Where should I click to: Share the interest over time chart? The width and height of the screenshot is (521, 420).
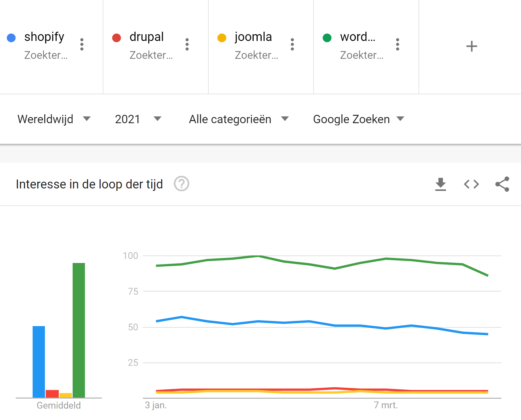point(502,184)
